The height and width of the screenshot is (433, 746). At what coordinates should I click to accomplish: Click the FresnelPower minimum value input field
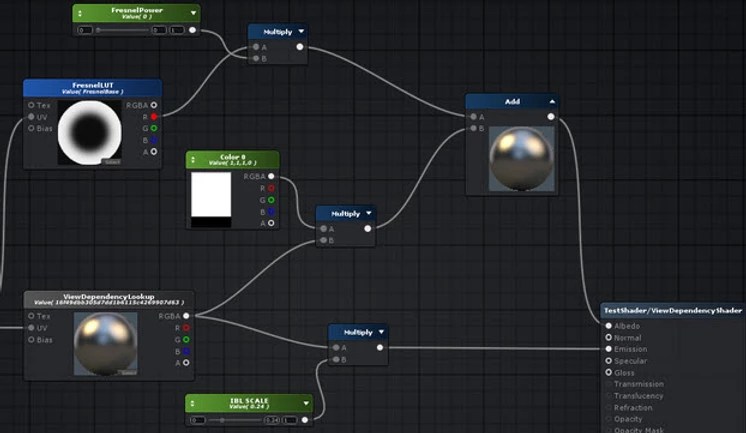point(85,30)
